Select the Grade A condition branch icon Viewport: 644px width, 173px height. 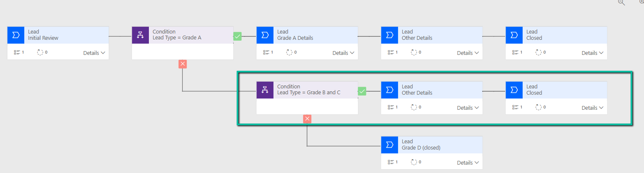point(141,35)
